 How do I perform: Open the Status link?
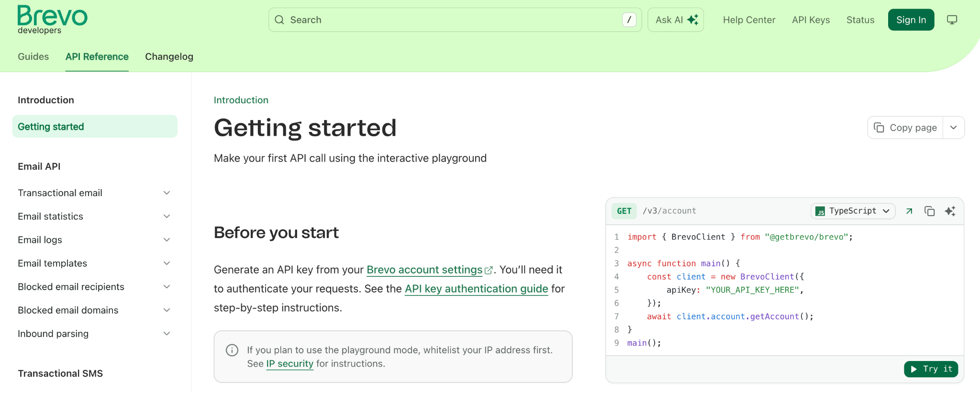pos(860,20)
